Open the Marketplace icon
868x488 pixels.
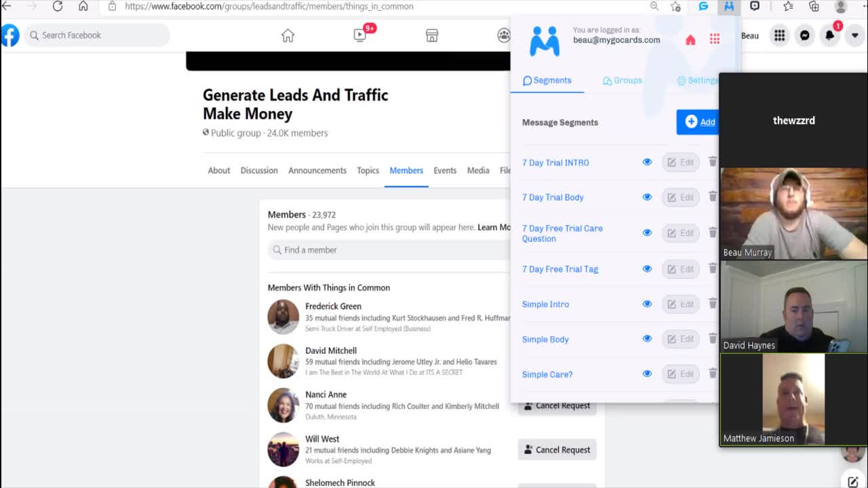(x=432, y=35)
